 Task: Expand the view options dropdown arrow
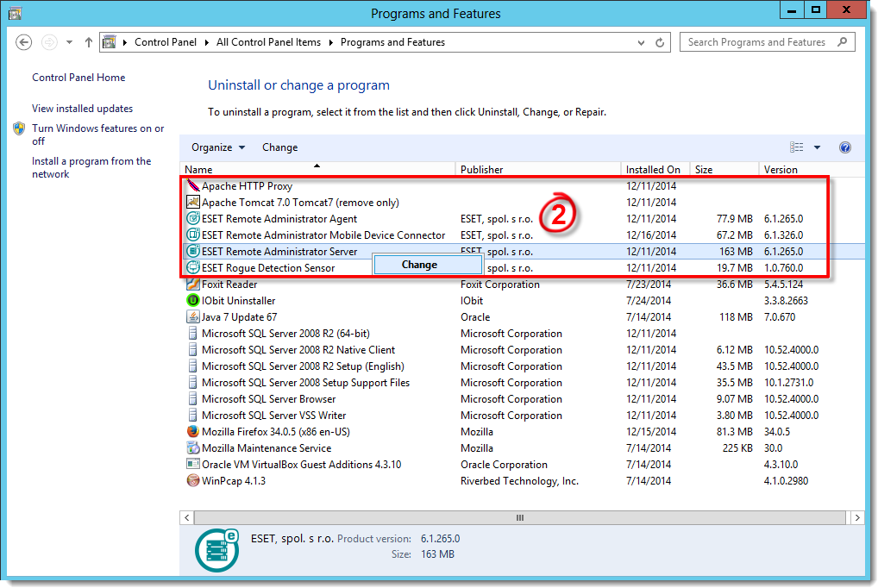817,147
